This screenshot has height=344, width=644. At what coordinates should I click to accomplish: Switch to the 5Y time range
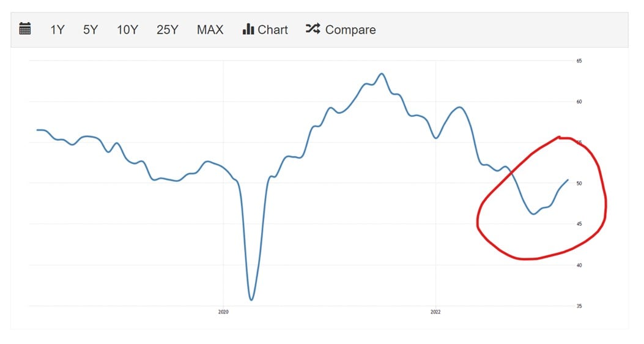tap(91, 29)
